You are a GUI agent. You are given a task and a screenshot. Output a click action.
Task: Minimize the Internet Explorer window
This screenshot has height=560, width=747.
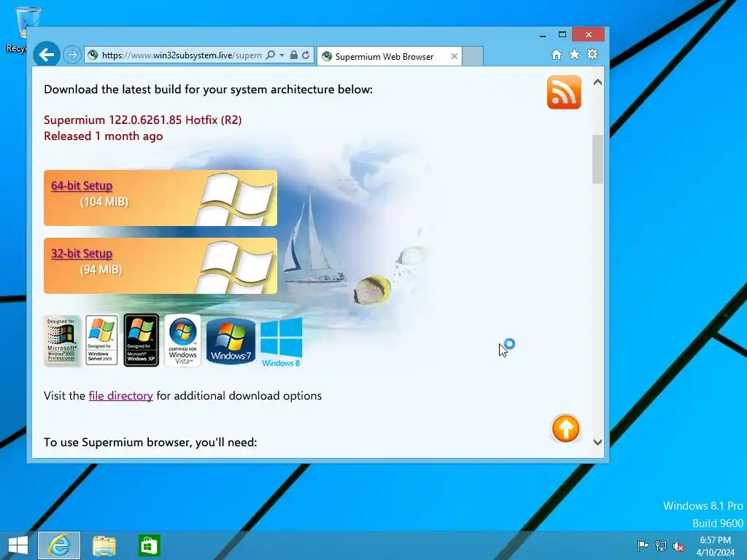(543, 35)
